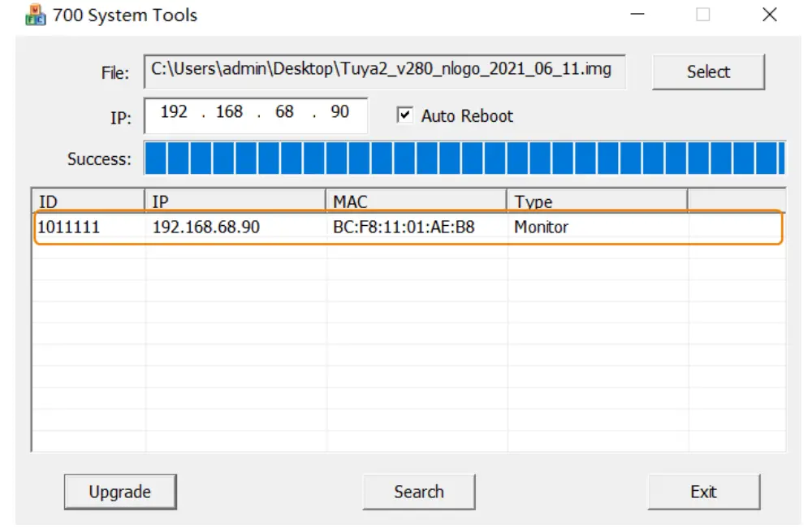Screen dimensions: 812x529
Task: Enable or disable the Auto Reboot checkbox
Action: pyautogui.click(x=404, y=115)
